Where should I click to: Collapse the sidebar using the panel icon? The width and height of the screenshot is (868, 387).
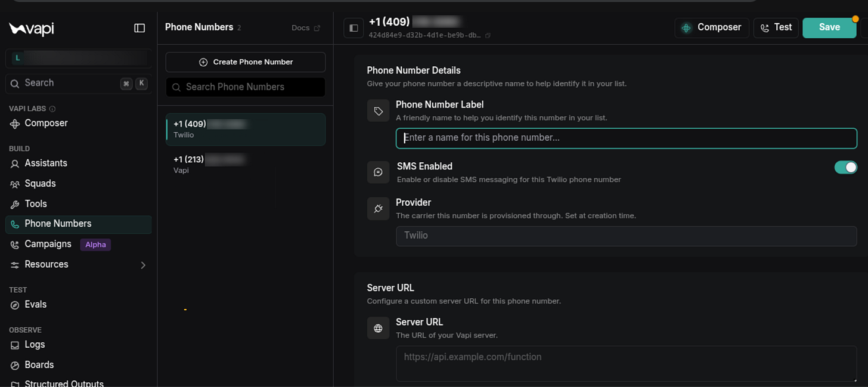(139, 28)
